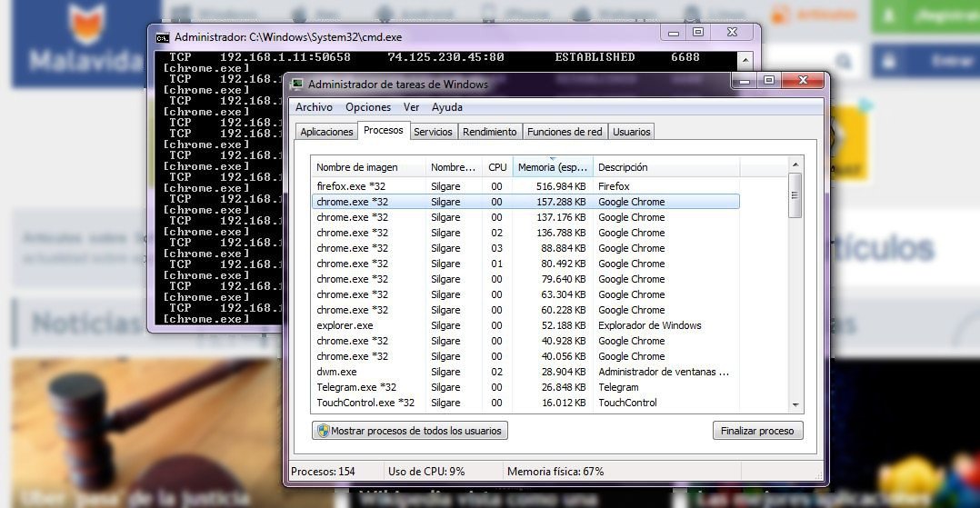Select chrome.exe process using 40.056 KB
The image size is (980, 508).
click(525, 356)
